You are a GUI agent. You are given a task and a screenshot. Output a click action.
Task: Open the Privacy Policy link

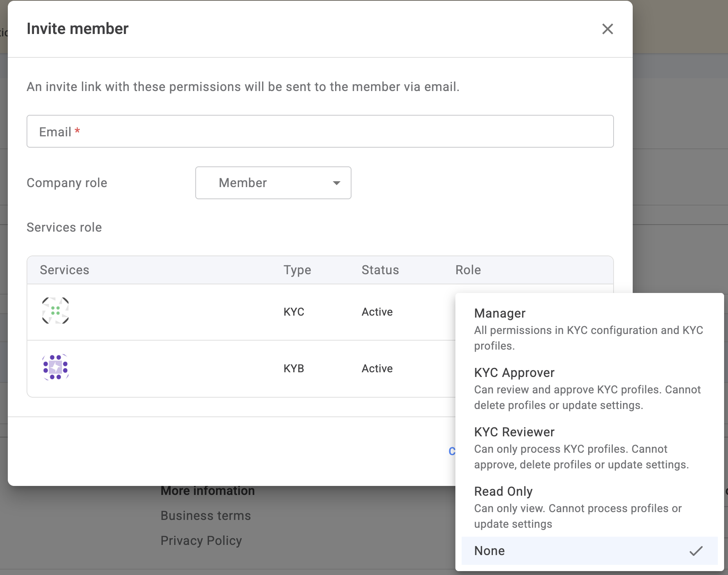tap(202, 541)
